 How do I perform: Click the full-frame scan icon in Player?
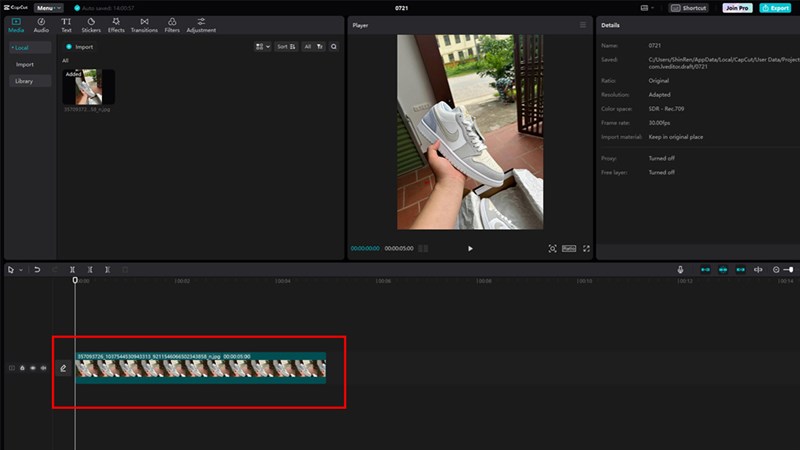tap(552, 248)
